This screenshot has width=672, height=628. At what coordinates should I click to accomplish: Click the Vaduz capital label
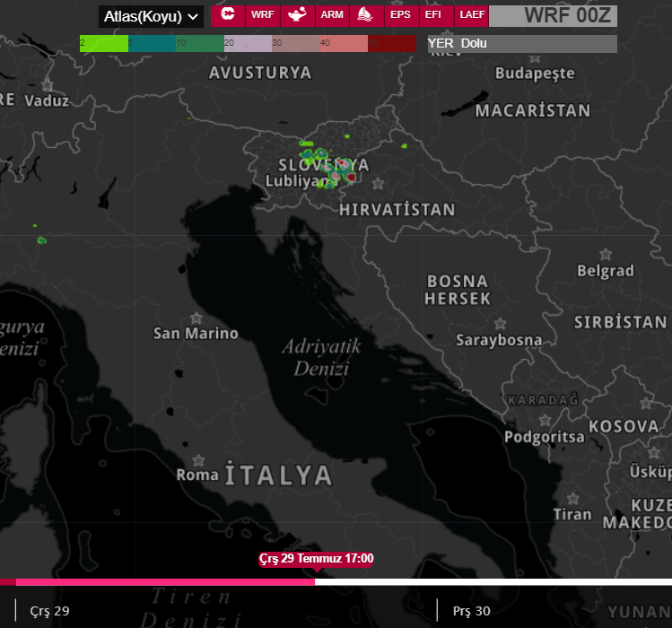tap(47, 101)
